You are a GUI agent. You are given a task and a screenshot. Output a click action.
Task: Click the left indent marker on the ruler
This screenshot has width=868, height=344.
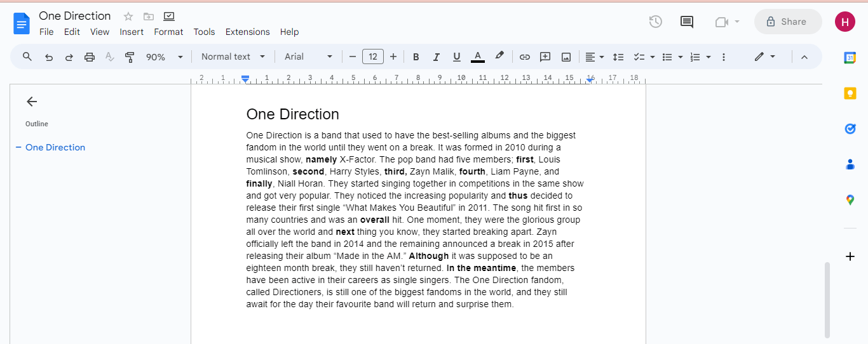point(245,79)
